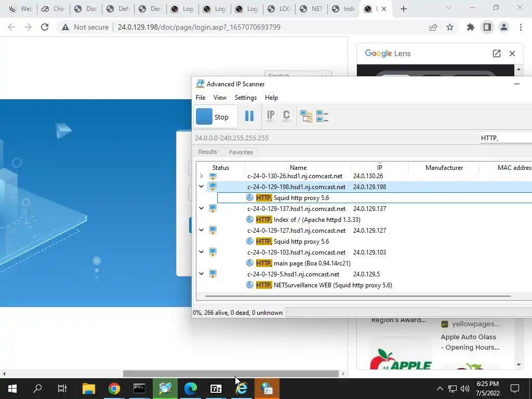This screenshot has width=532, height=399.
Task: Go back in Chrome
Action: [11, 27]
